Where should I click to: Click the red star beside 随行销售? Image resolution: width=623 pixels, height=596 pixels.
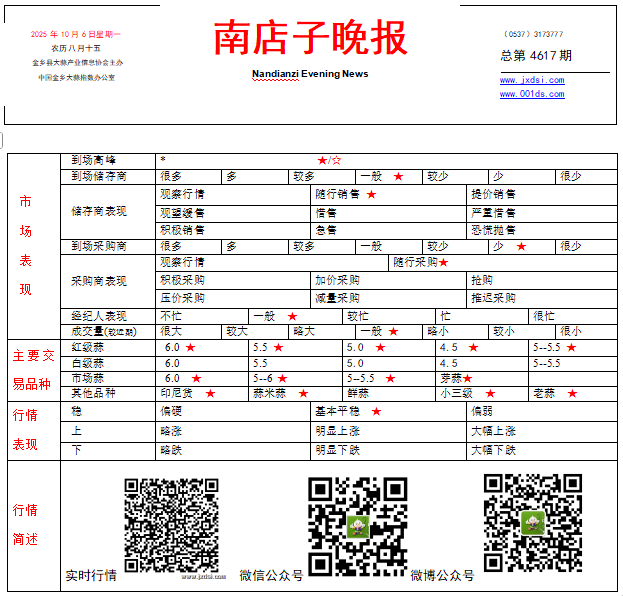click(371, 195)
